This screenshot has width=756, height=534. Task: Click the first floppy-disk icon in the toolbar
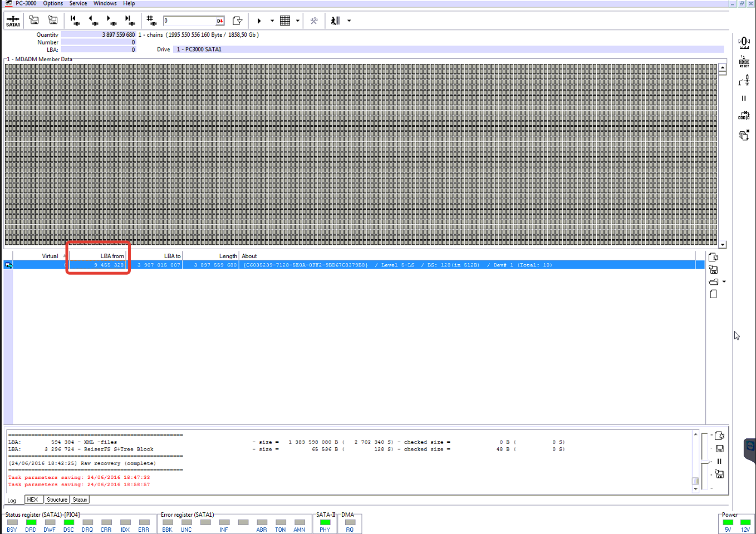(x=34, y=21)
